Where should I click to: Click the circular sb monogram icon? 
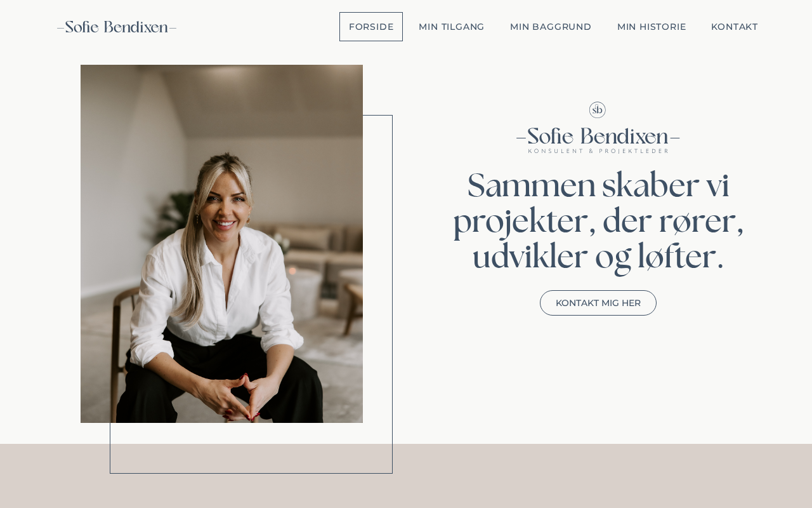[x=598, y=110]
